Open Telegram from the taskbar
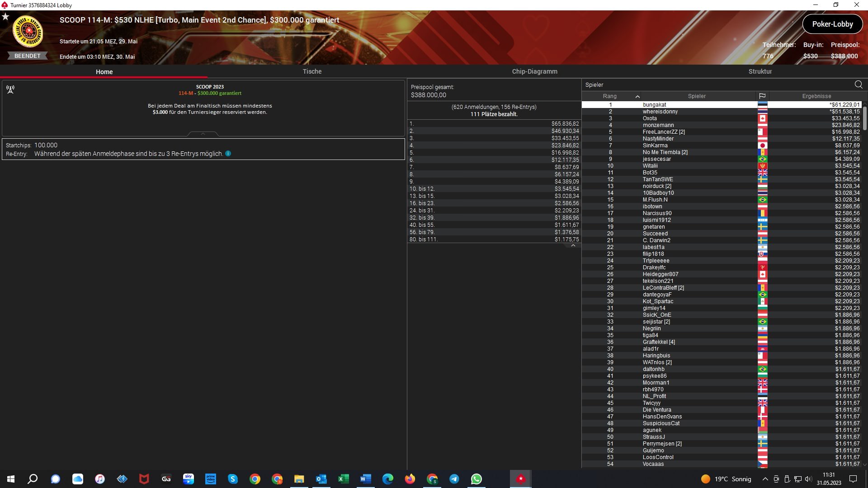The height and width of the screenshot is (488, 868). [454, 479]
